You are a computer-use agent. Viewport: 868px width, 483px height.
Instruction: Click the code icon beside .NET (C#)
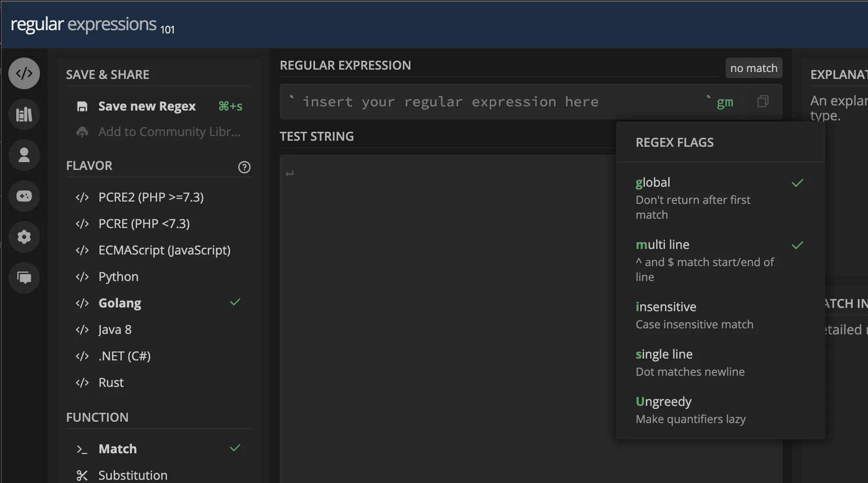pos(82,356)
